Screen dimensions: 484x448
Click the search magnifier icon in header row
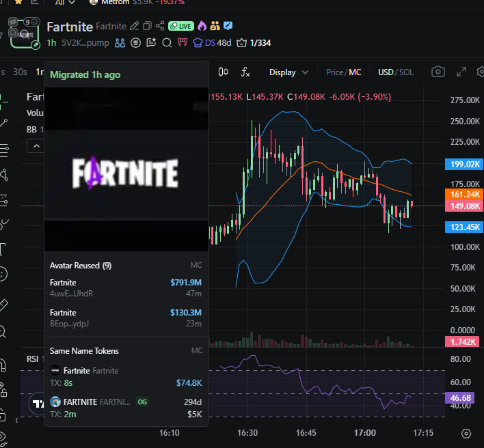point(167,43)
